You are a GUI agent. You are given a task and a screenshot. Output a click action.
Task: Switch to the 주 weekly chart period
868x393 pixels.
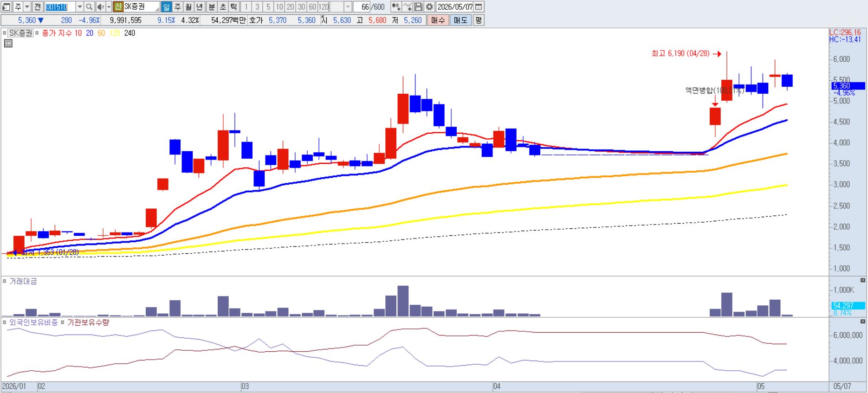pyautogui.click(x=177, y=7)
